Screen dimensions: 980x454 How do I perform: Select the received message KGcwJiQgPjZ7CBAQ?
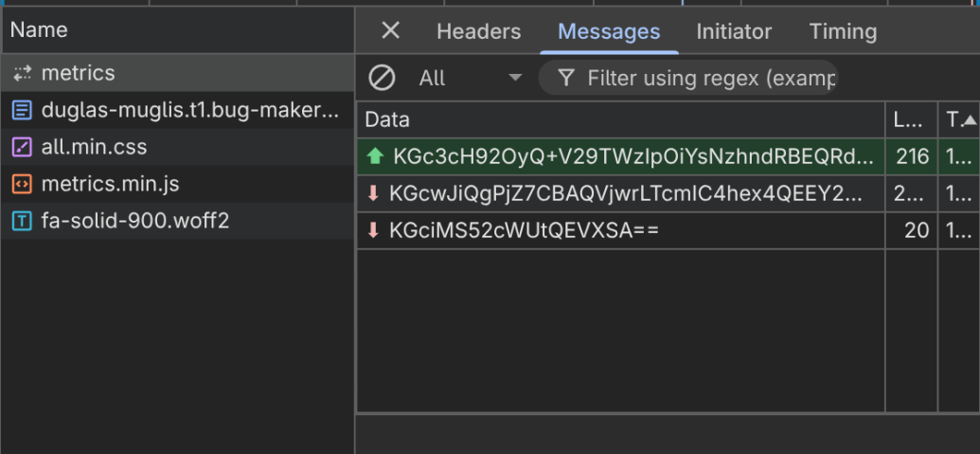click(x=668, y=194)
